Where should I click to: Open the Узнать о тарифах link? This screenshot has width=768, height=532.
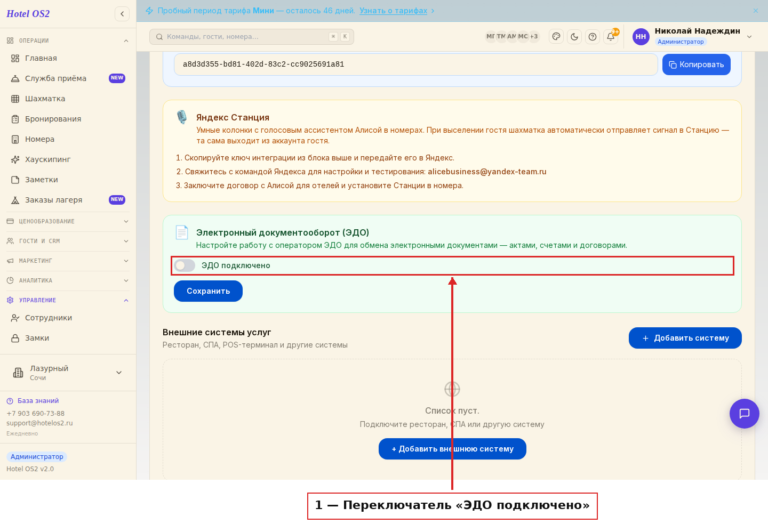[393, 11]
